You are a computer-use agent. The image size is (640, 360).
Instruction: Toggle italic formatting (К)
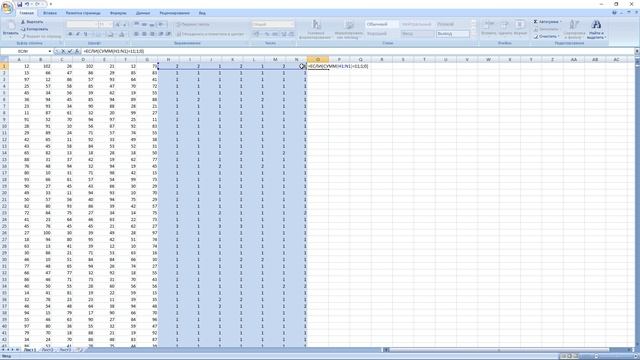click(x=78, y=34)
